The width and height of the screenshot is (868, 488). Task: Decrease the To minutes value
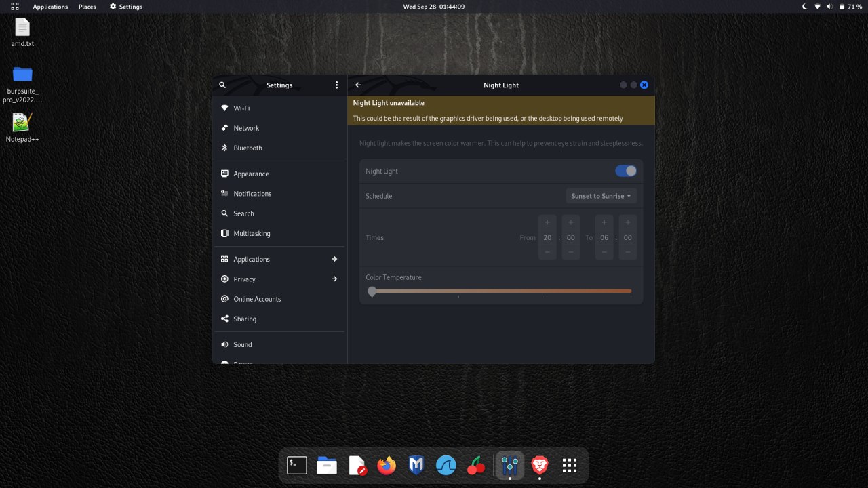click(x=627, y=252)
